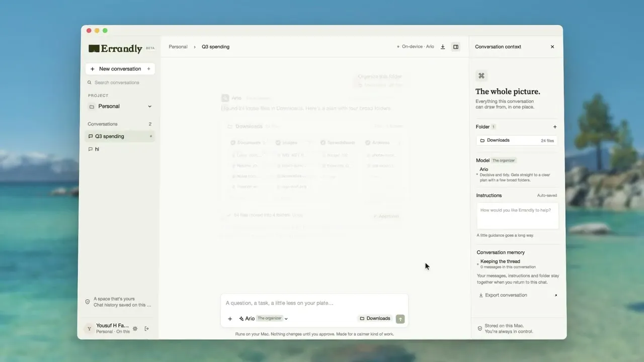Viewport: 644px width, 362px height.
Task: Click the message box placeholder text
Action: [280, 303]
